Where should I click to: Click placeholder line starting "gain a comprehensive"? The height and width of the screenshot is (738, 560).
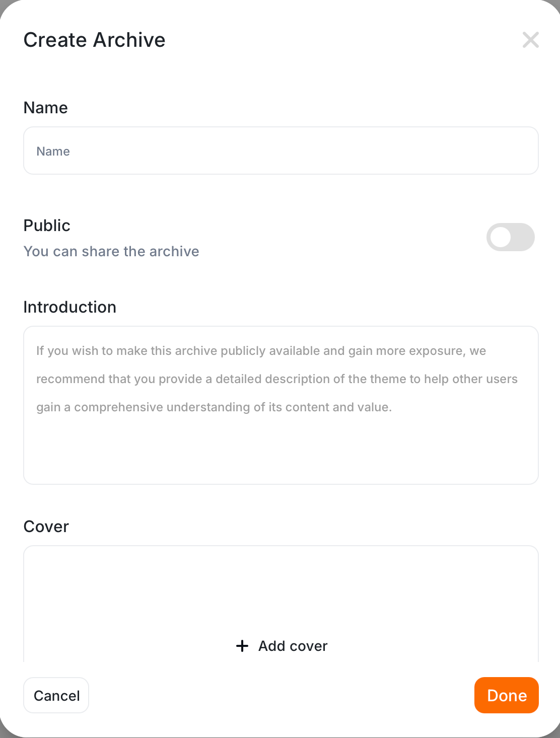coord(214,407)
